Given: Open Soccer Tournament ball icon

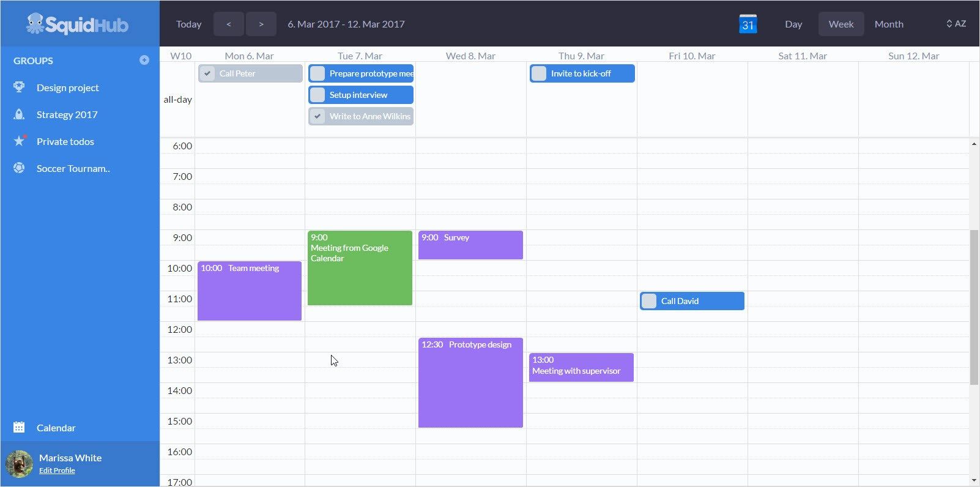Looking at the screenshot, I should (19, 168).
